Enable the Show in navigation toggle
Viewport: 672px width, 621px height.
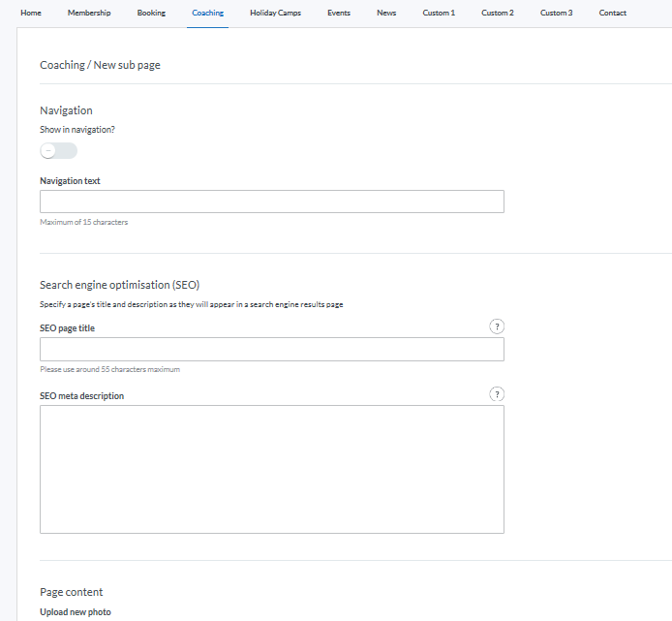point(58,151)
